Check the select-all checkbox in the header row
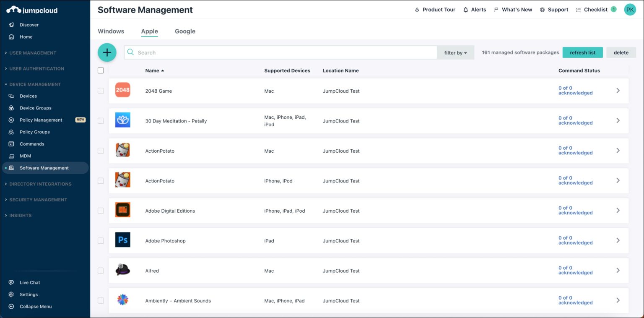Screen dimensions: 644x318 pyautogui.click(x=101, y=70)
